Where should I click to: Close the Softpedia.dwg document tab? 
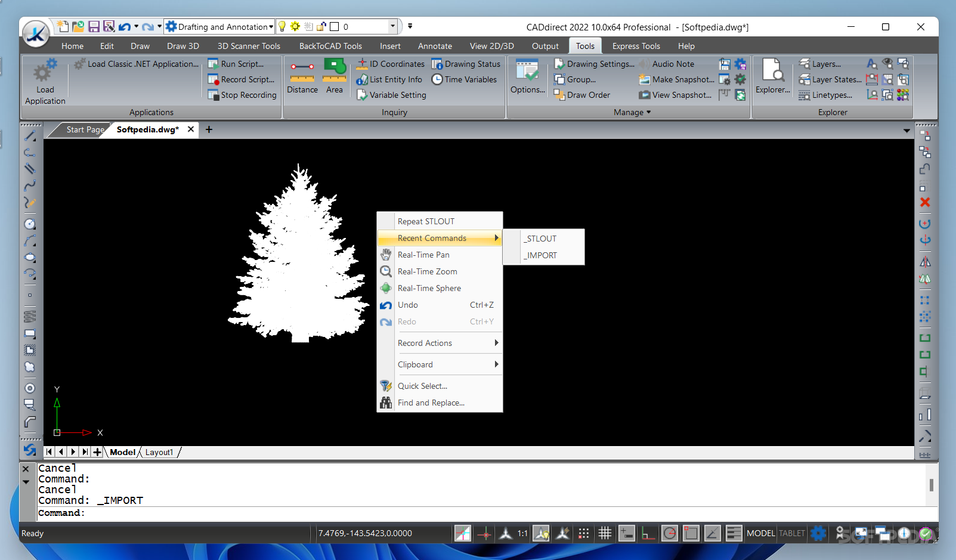tap(191, 129)
